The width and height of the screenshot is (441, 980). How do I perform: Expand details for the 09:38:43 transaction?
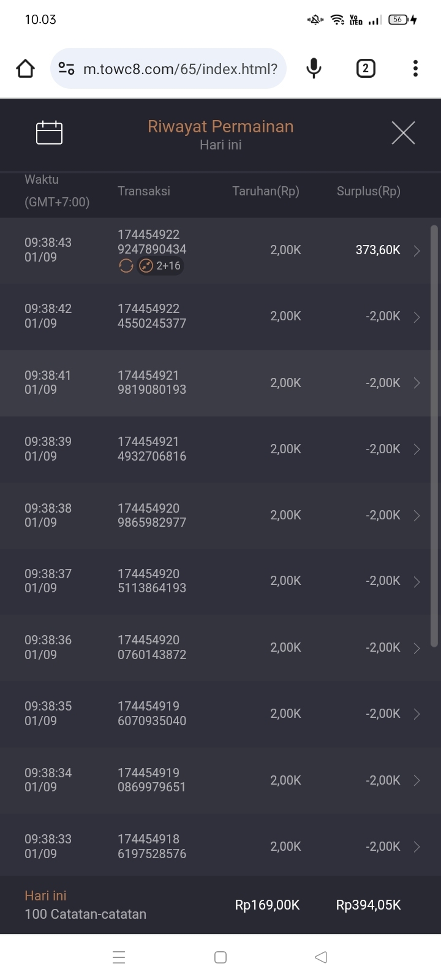[417, 251]
